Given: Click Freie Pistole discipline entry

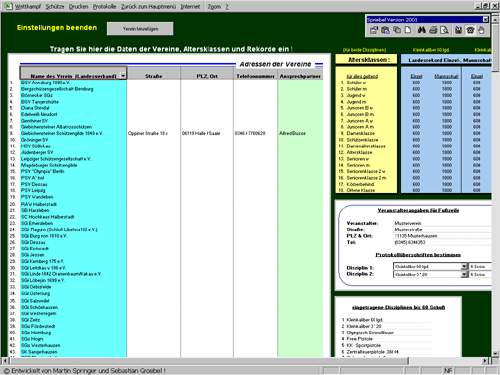Looking at the screenshot, I should click(x=359, y=339).
